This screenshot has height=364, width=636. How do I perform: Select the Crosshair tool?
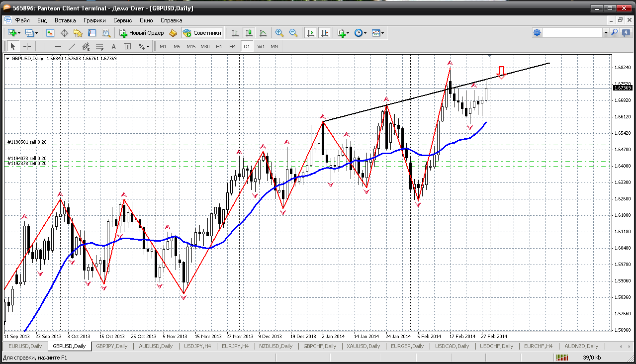click(27, 46)
